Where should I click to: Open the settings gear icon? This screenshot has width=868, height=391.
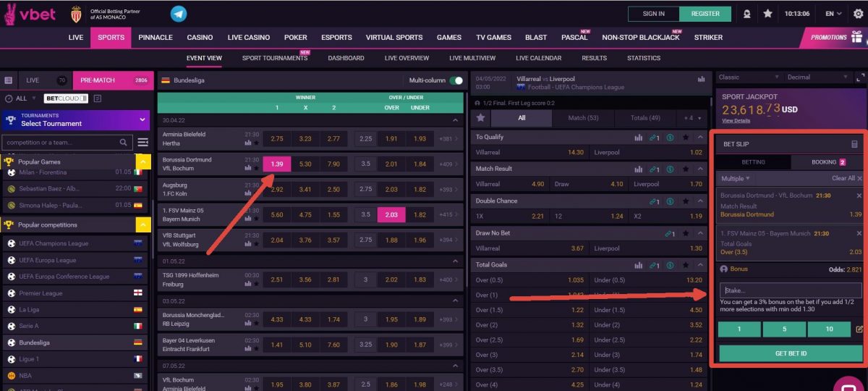pos(858,14)
